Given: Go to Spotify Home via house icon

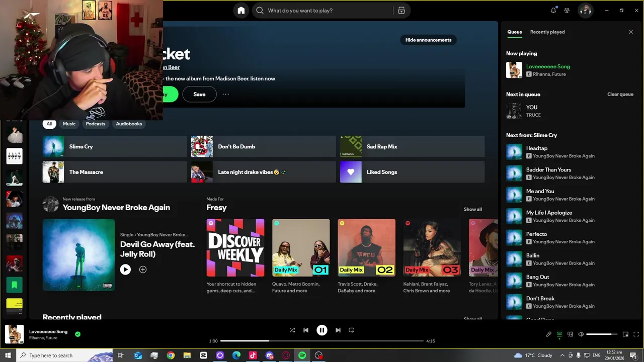Looking at the screenshot, I should [241, 11].
